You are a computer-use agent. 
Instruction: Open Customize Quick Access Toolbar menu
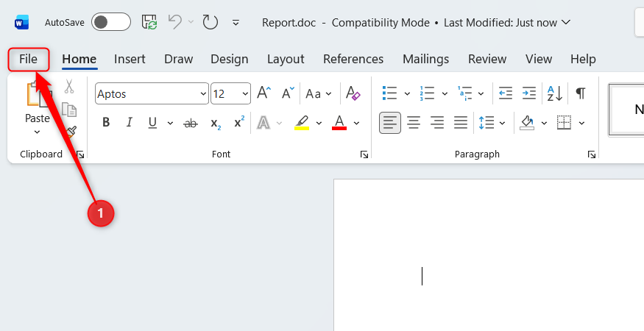(236, 23)
